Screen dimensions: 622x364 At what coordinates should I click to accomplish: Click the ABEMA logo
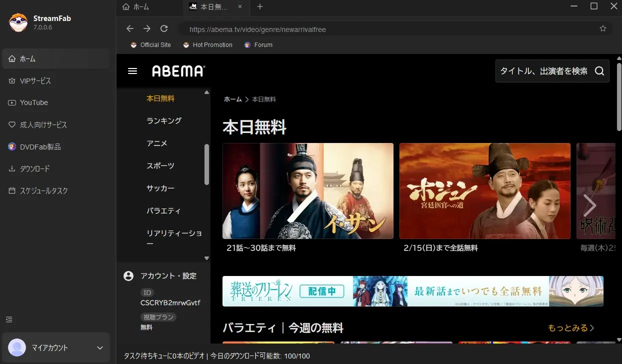click(x=178, y=71)
